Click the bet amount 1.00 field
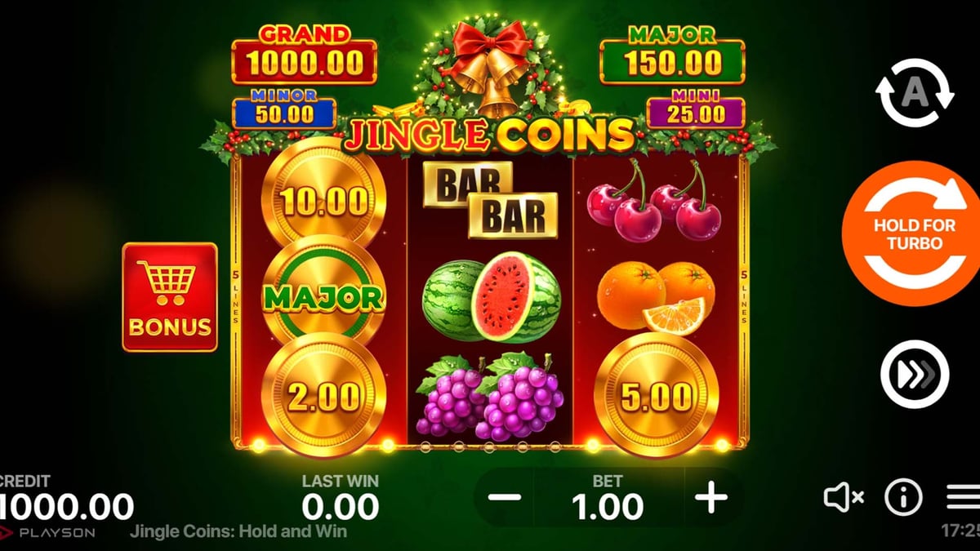Viewport: 980px width, 551px height. [608, 497]
